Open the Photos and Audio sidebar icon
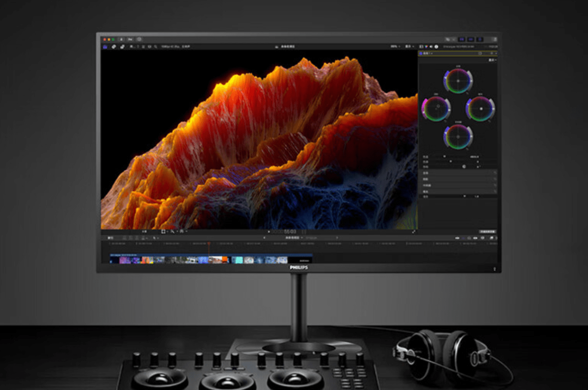The width and height of the screenshot is (588, 390). point(114,47)
